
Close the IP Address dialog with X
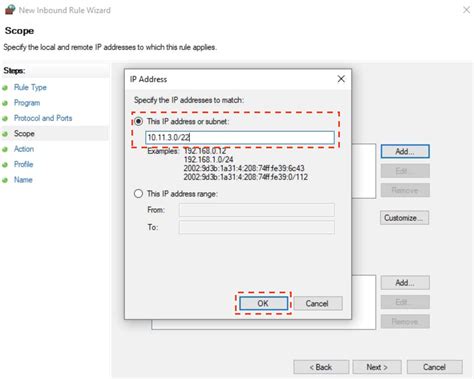[341, 79]
